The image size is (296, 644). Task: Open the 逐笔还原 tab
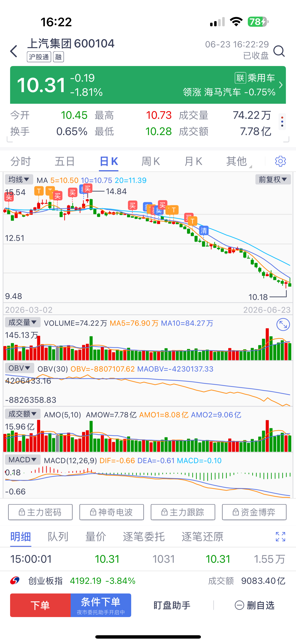[x=202, y=536]
